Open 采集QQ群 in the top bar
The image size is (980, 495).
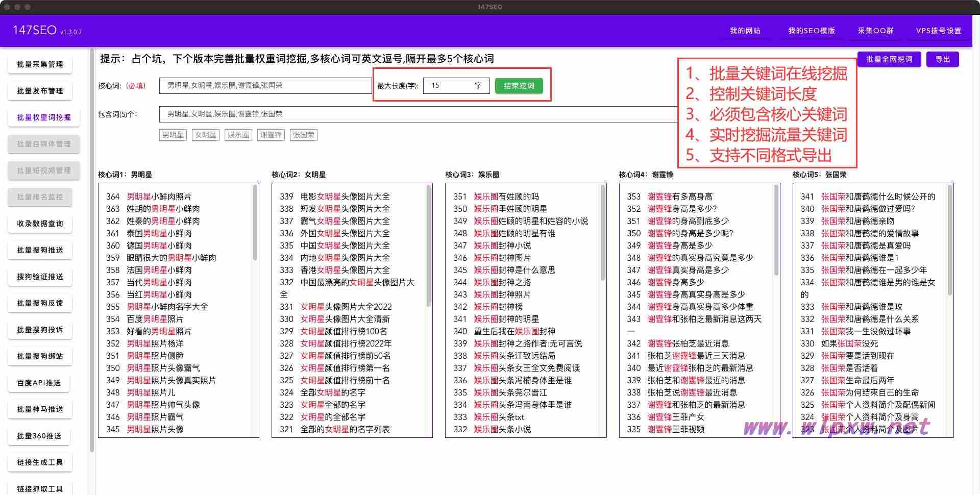pos(876,31)
